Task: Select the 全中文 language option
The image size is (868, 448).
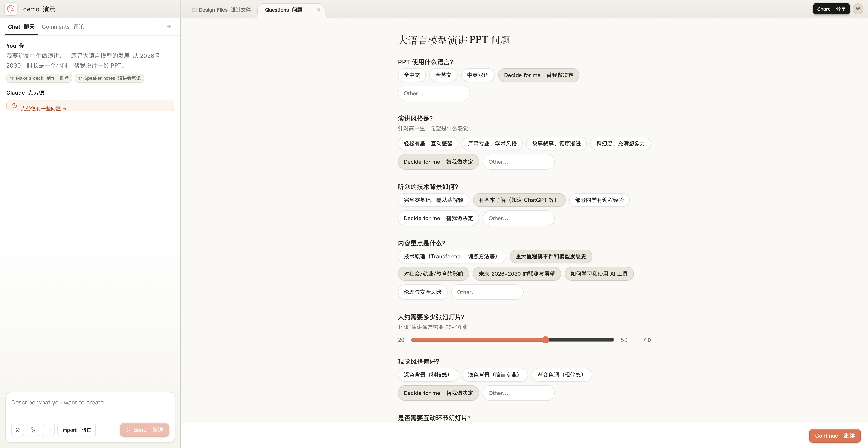Action: (x=411, y=75)
